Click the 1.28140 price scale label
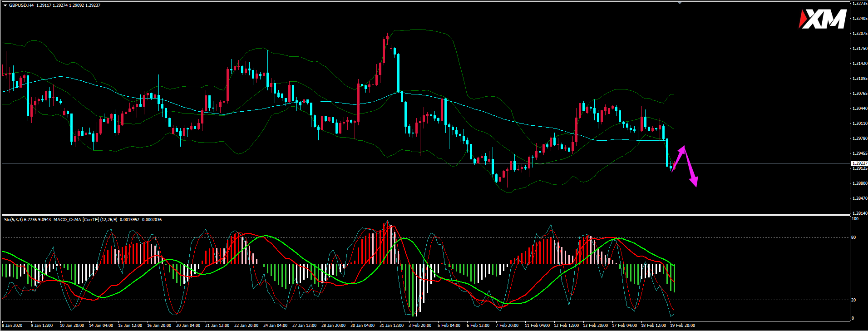 point(860,213)
